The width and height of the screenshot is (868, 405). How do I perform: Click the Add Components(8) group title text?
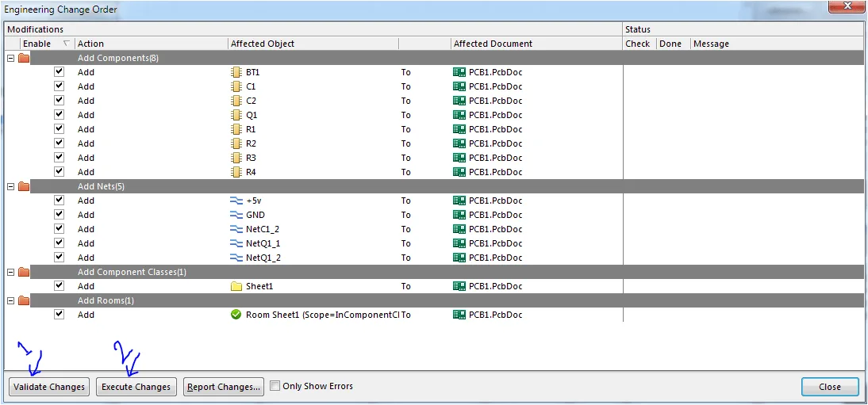coord(118,58)
